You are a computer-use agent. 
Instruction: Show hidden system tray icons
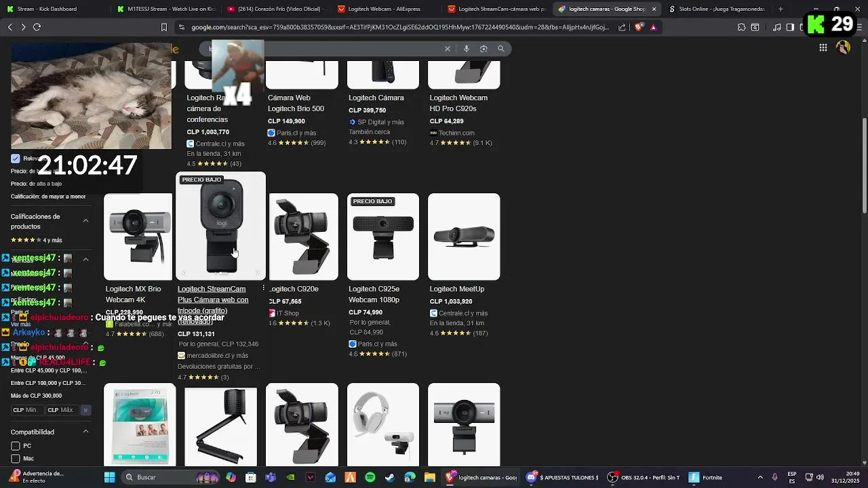point(759,477)
